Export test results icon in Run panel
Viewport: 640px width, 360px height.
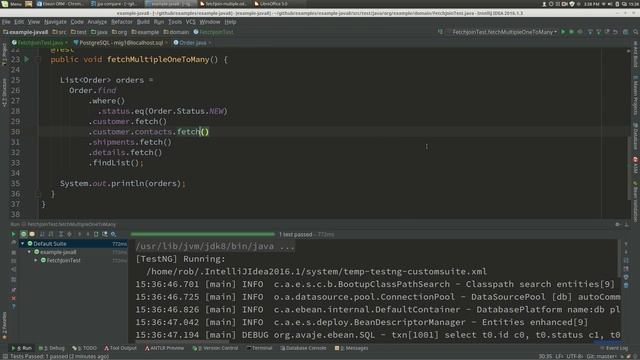(96, 234)
